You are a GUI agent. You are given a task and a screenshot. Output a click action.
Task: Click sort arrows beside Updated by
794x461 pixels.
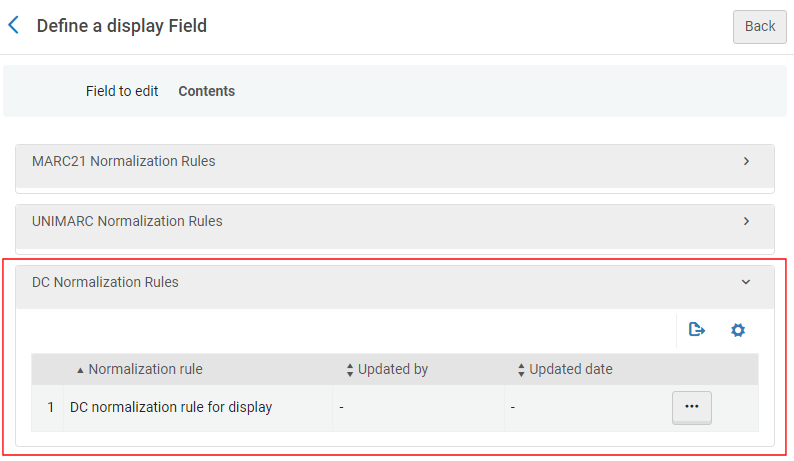pyautogui.click(x=350, y=370)
